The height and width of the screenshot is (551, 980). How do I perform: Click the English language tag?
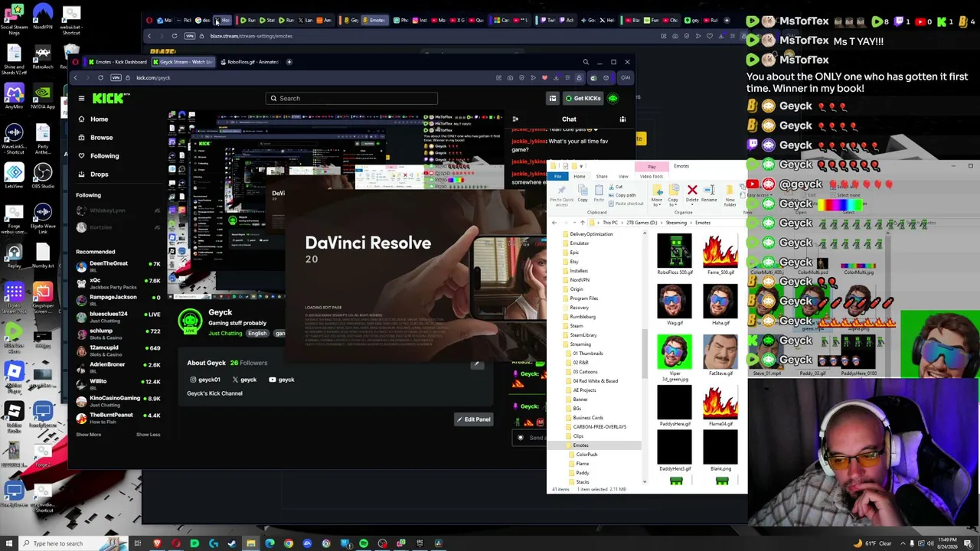point(257,333)
